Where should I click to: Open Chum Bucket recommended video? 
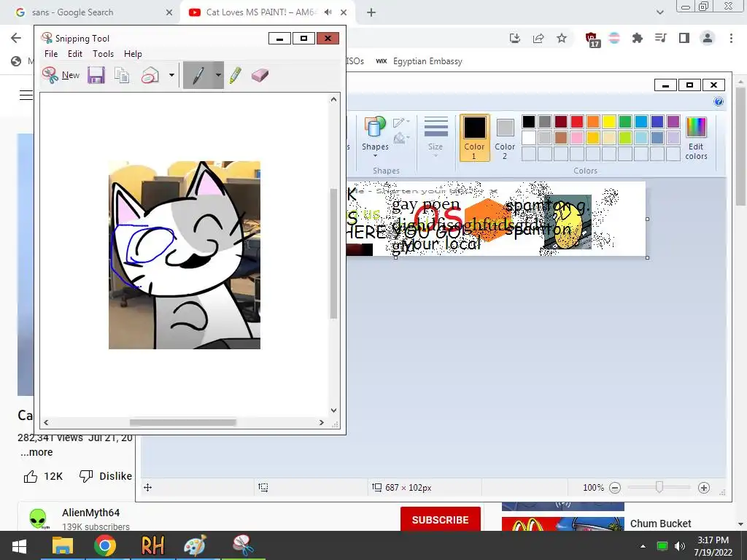[x=660, y=524]
